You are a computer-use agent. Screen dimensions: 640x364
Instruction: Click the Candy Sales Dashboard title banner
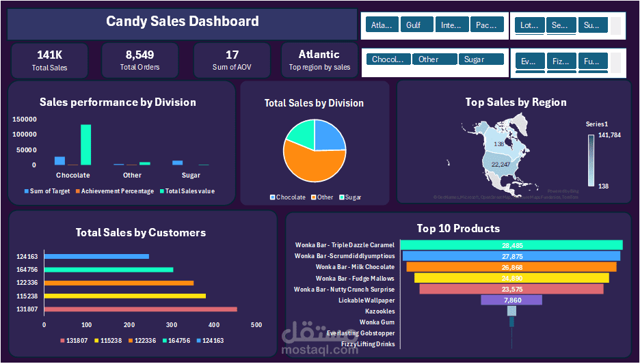coord(182,24)
